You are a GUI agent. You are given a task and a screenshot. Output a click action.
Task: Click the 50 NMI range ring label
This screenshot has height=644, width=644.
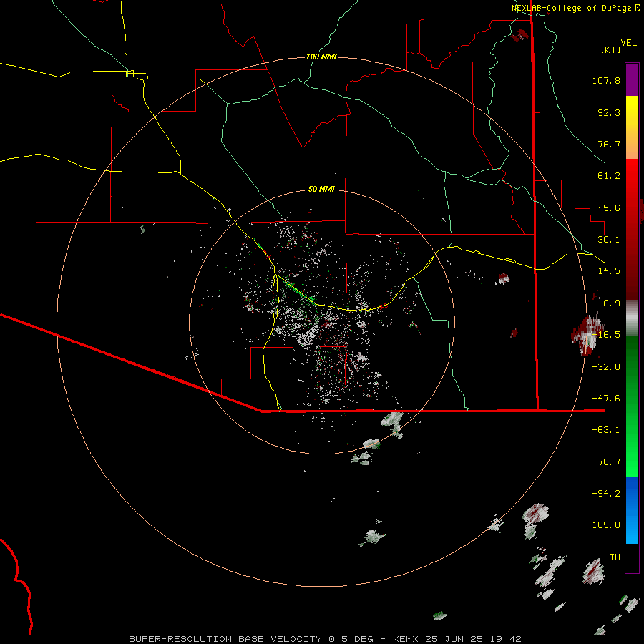pyautogui.click(x=321, y=190)
